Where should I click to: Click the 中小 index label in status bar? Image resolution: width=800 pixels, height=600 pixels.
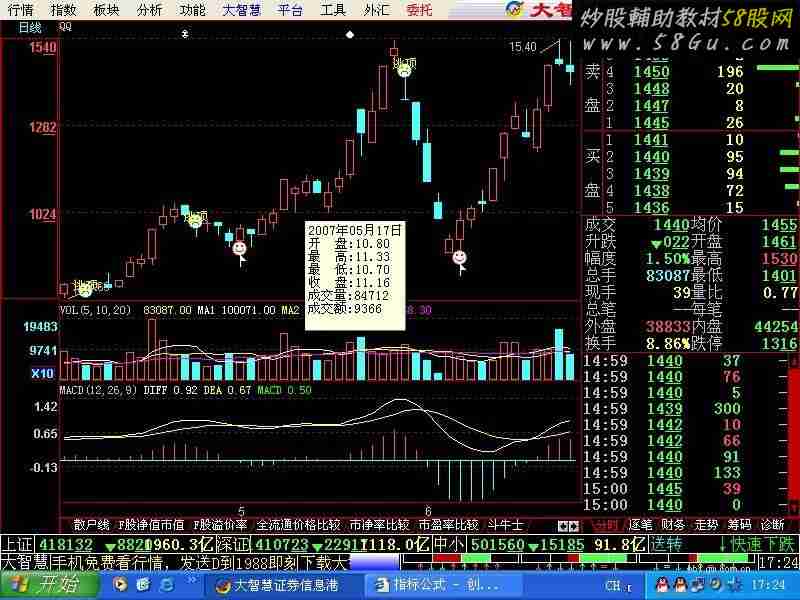(448, 544)
